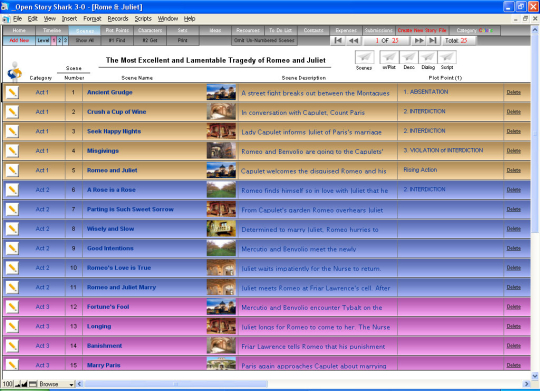This screenshot has height=391, width=540.
Task: Click the w/Plot paper-plane report icon
Action: point(389,57)
